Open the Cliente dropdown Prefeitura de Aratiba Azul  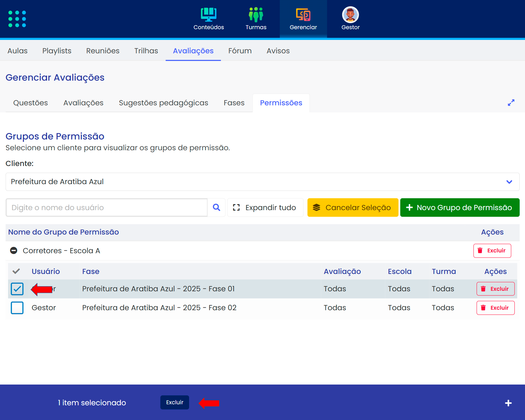pos(262,182)
